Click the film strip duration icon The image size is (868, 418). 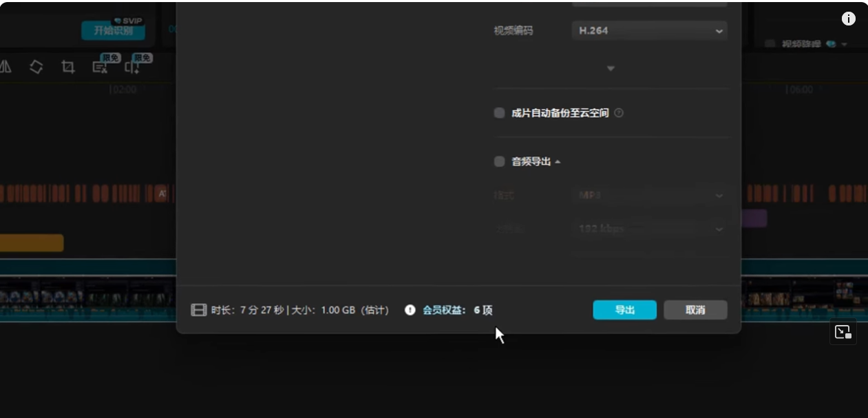tap(198, 310)
